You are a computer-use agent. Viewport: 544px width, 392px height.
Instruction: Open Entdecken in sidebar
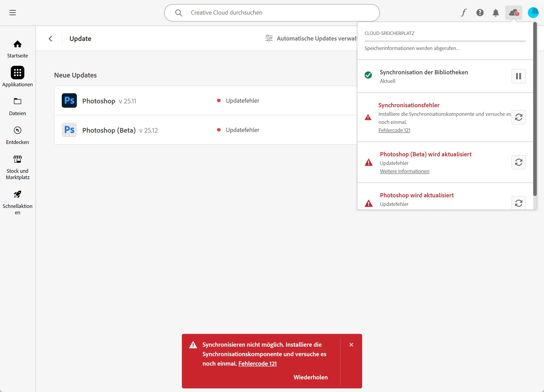(x=17, y=135)
